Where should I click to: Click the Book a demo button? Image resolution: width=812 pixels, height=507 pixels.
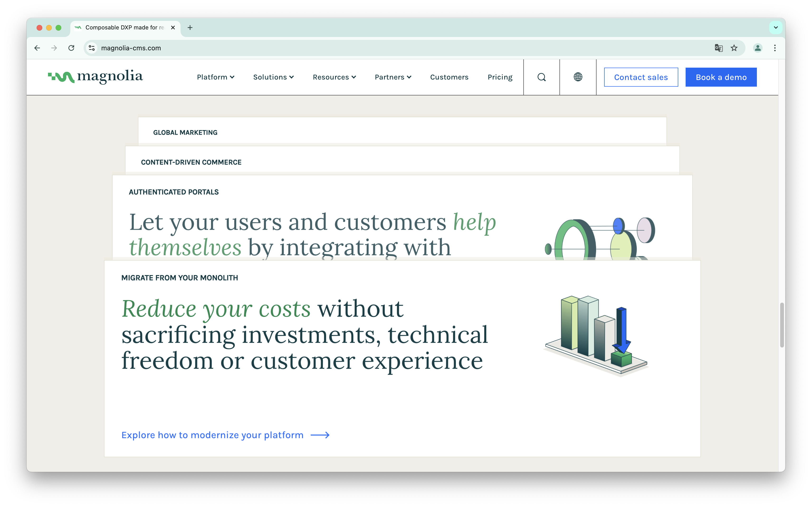pyautogui.click(x=721, y=77)
